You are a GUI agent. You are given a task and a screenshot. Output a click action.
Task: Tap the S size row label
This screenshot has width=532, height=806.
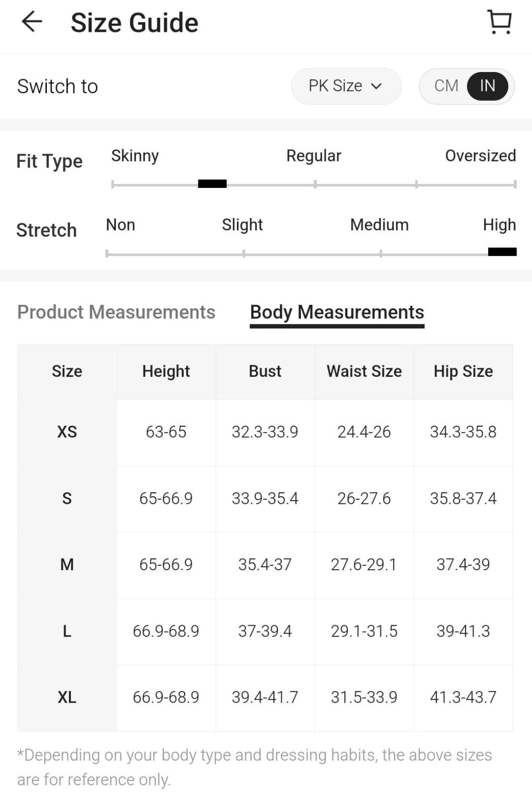(67, 499)
